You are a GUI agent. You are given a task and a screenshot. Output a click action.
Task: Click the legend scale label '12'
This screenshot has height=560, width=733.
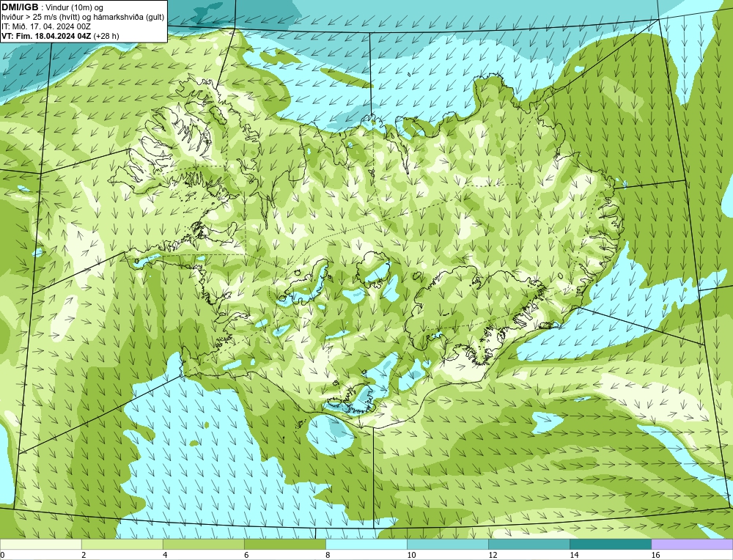[493, 555]
